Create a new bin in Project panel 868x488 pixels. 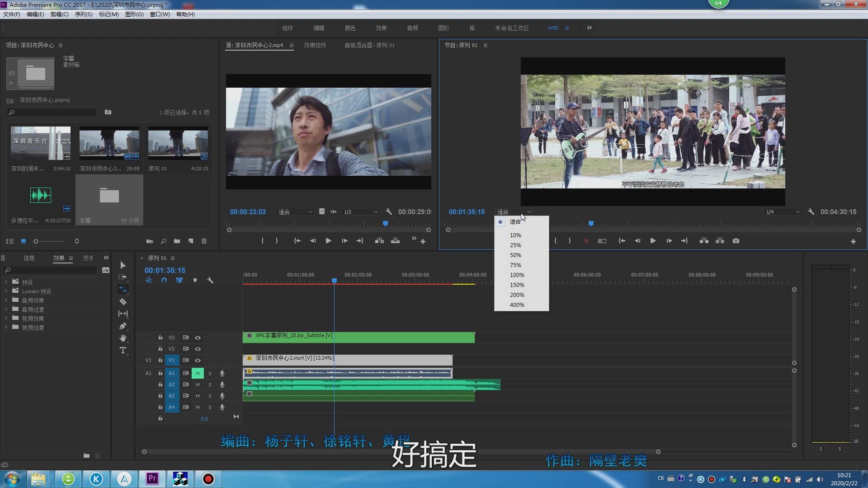point(177,241)
